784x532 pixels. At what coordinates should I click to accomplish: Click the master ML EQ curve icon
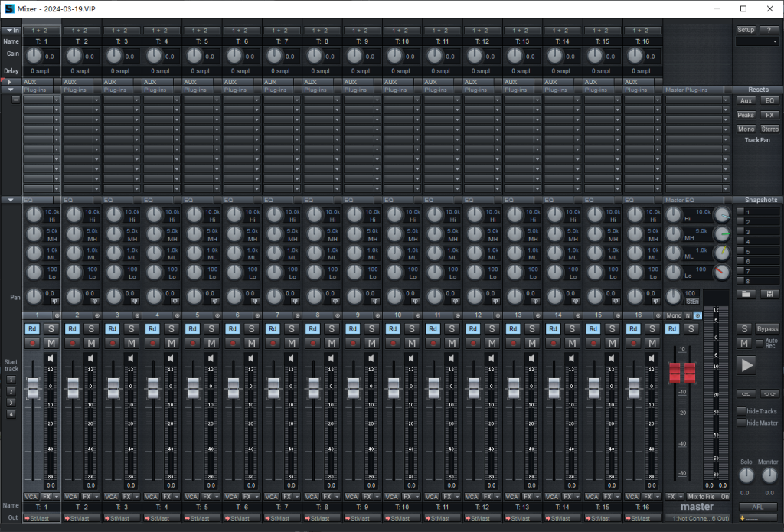point(721,253)
